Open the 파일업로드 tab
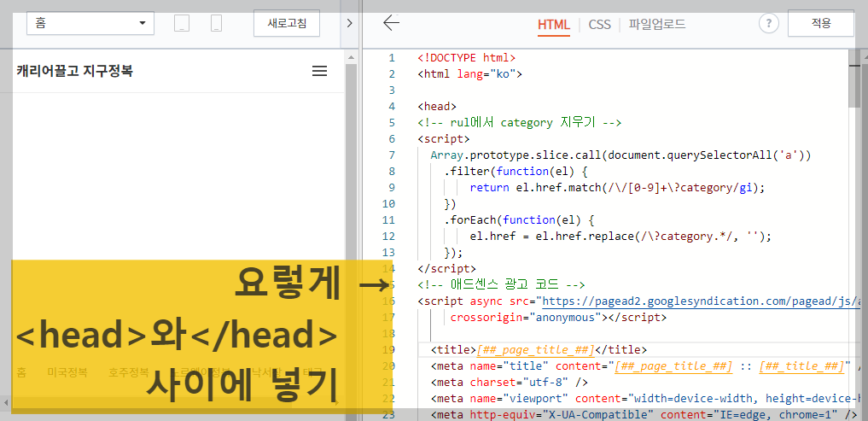 coord(656,24)
